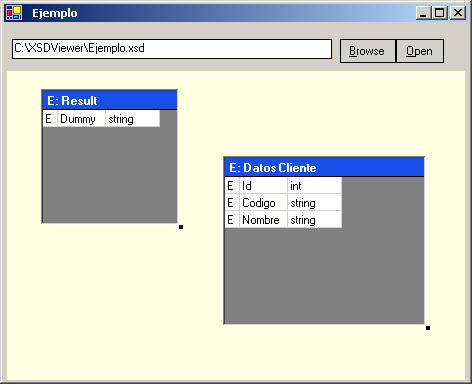Screen dimensions: 472x384
Task: Click the string type cell of Nombre row
Action: tap(314, 220)
